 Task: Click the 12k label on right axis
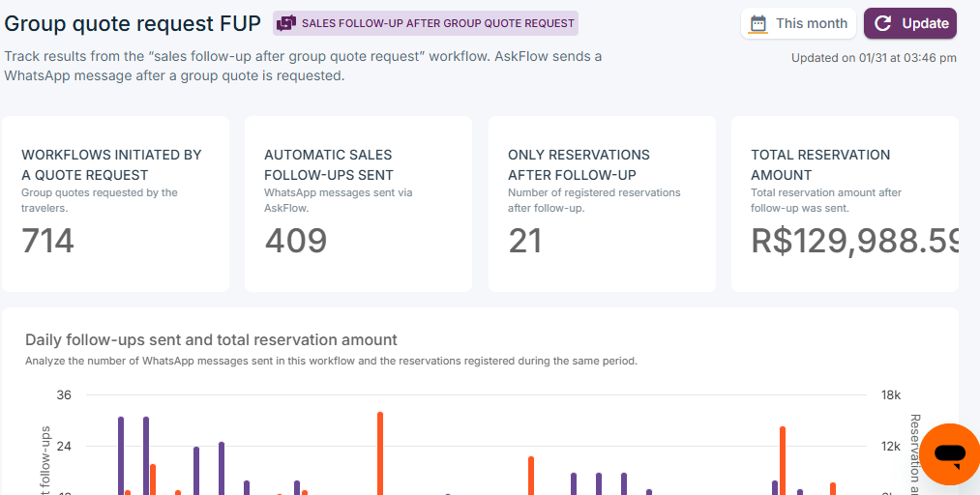pyautogui.click(x=891, y=447)
